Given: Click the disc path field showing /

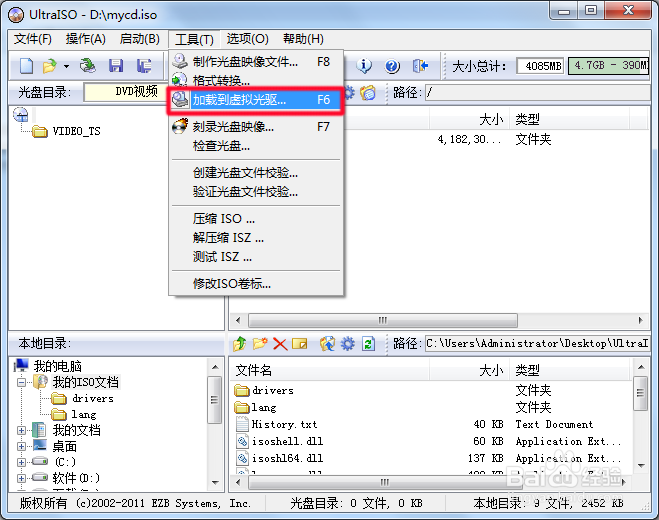Looking at the screenshot, I should click(x=537, y=92).
